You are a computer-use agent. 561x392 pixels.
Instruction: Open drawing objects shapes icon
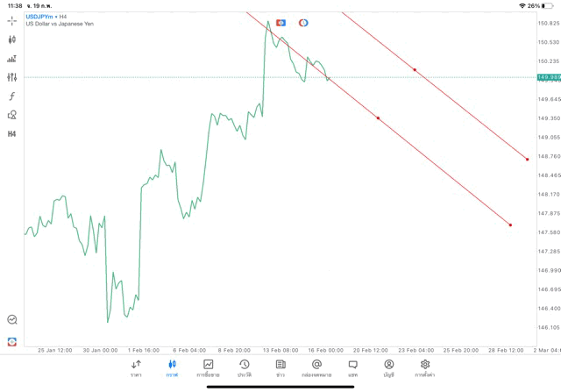click(12, 115)
